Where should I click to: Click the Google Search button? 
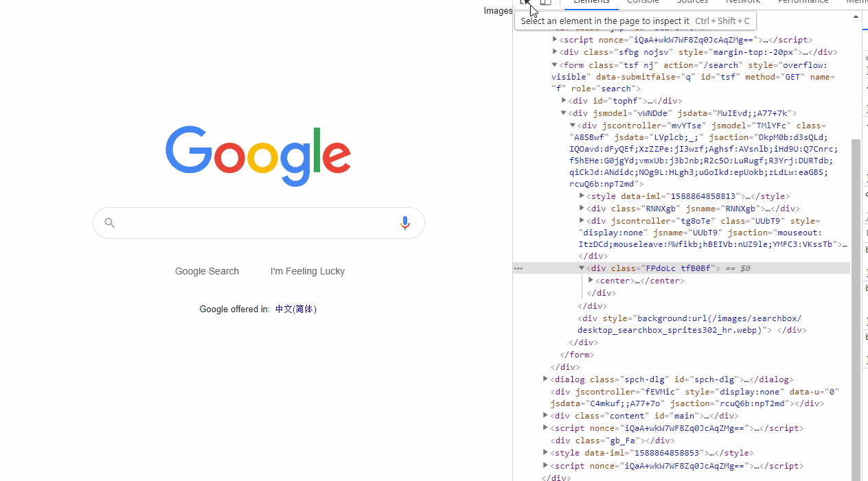tap(207, 271)
